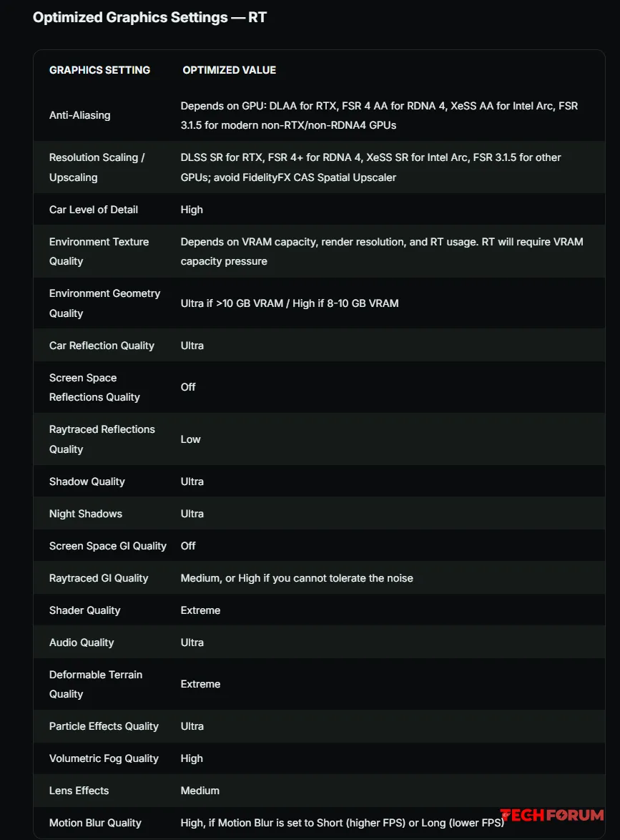620x840 pixels.
Task: Click the TECHFORUM watermark logo
Action: tap(552, 815)
